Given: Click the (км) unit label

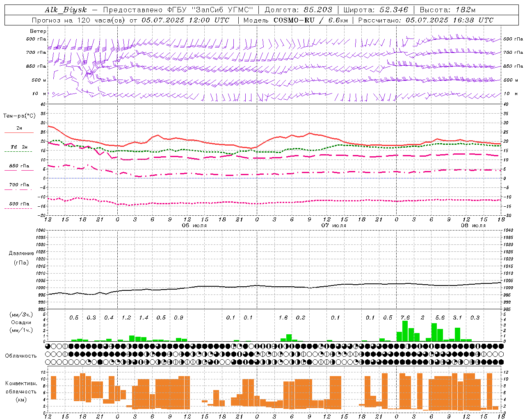Looking at the screenshot, I should [21, 399].
